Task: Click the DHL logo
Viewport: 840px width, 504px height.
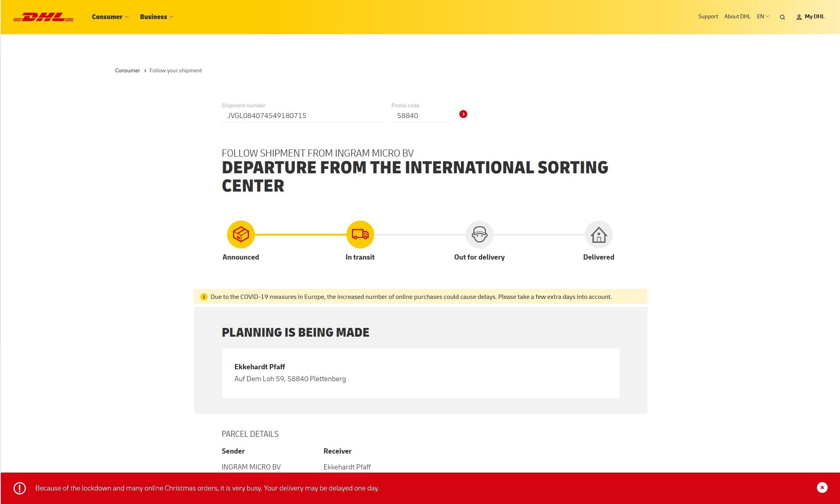Action: coord(43,17)
